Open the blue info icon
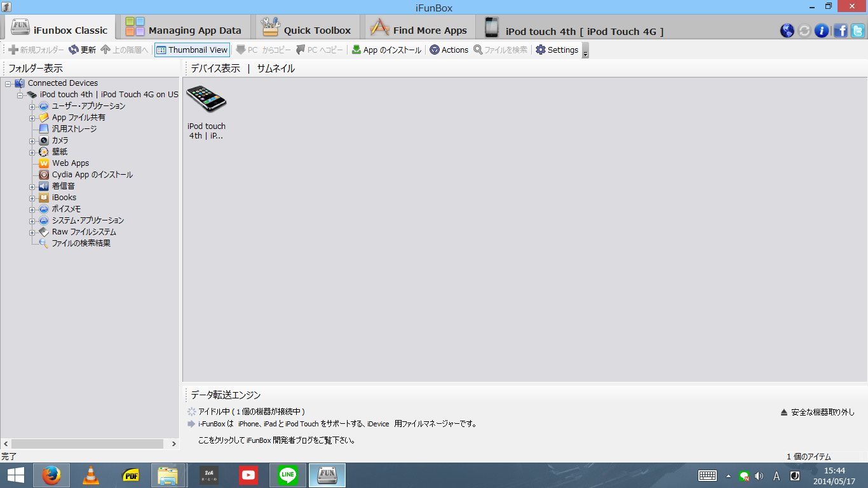 [x=822, y=30]
